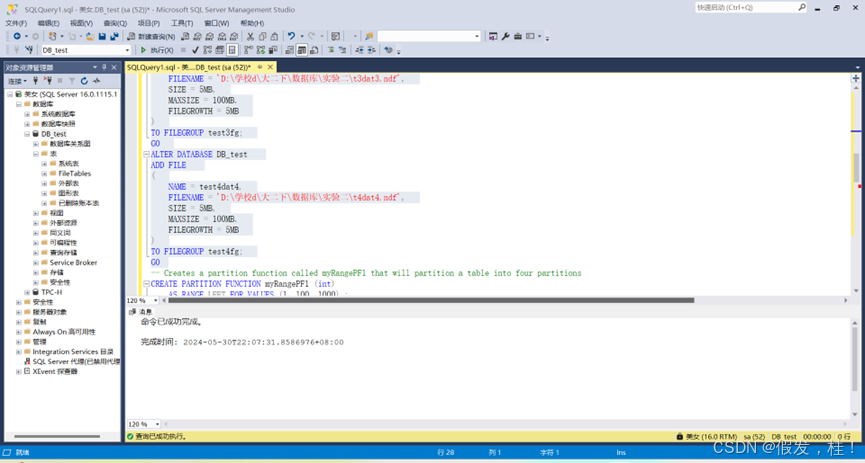Open editor zoom 120% dropdown

tap(156, 301)
